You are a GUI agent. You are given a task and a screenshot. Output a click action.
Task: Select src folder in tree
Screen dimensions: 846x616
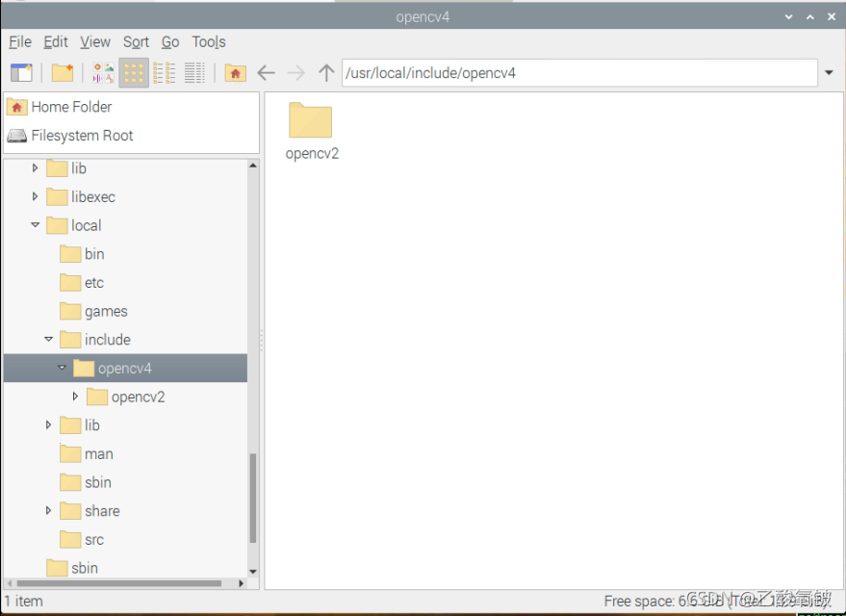[x=125, y=540]
